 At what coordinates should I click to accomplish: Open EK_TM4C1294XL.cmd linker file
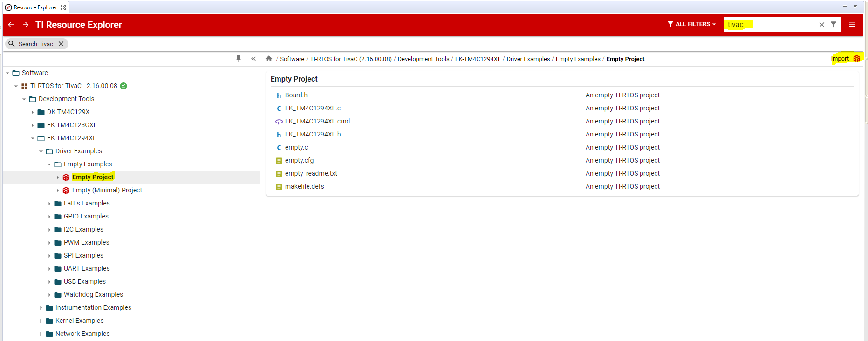pos(317,121)
